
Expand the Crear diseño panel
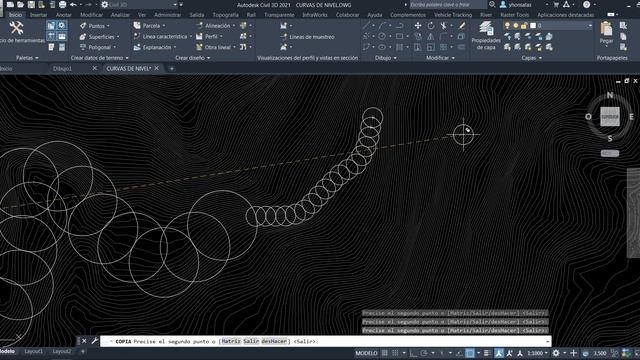click(x=193, y=58)
